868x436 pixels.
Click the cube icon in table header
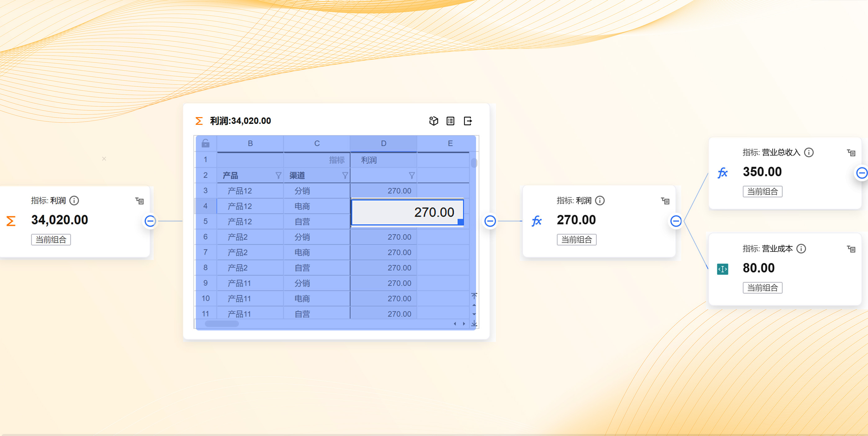[433, 121]
